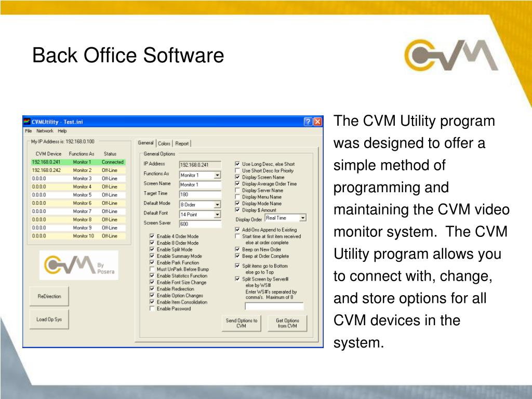The height and width of the screenshot is (399, 532).
Task: Toggle Display Screen Name checkbox
Action: click(x=237, y=177)
